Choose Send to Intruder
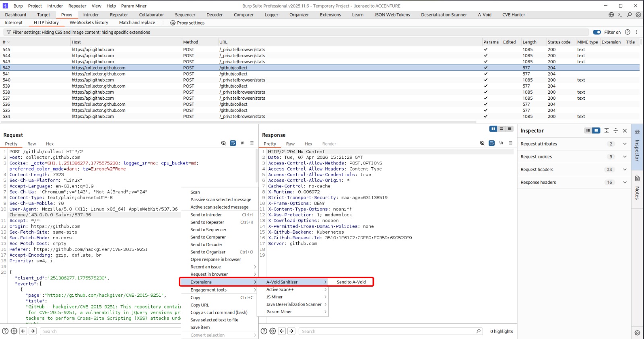644x339 pixels. 219,215
